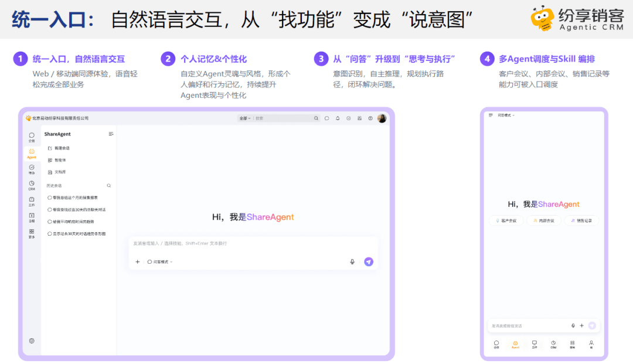Open settings gear at desktop sidebar bottom
This screenshot has width=633, height=364.
pyautogui.click(x=32, y=341)
